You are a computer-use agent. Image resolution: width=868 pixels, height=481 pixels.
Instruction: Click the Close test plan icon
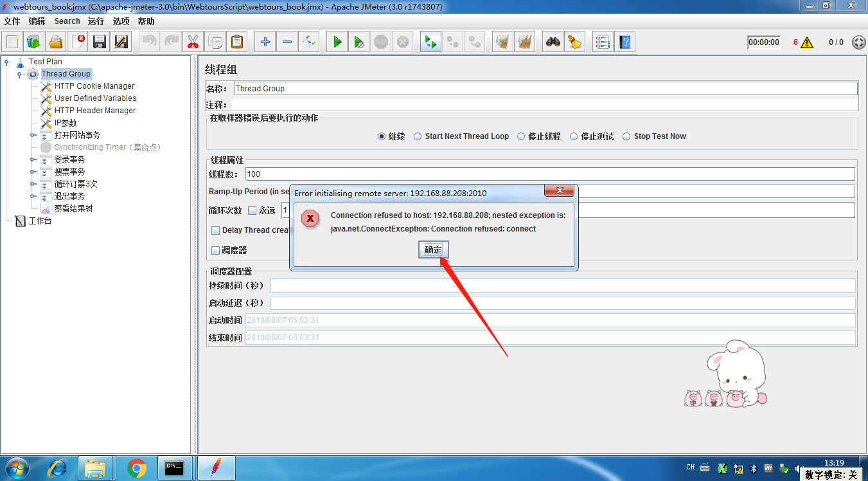[78, 42]
